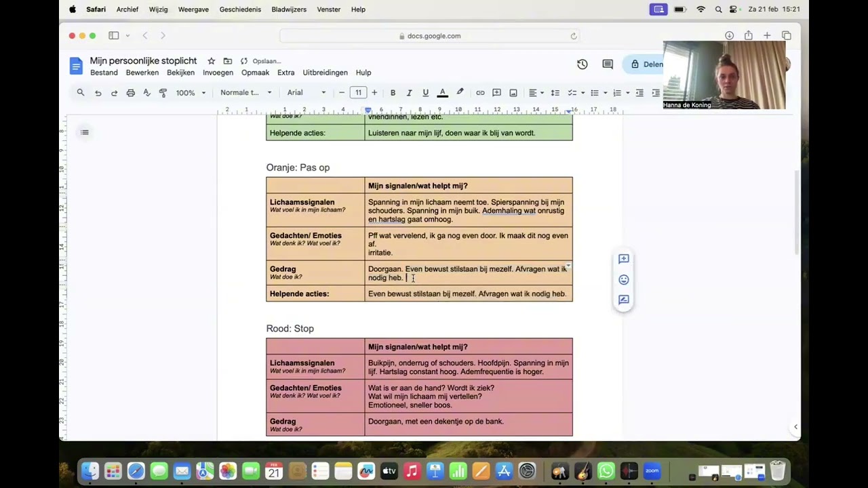This screenshot has height=488, width=868.
Task: Click the font size field
Action: 358,93
